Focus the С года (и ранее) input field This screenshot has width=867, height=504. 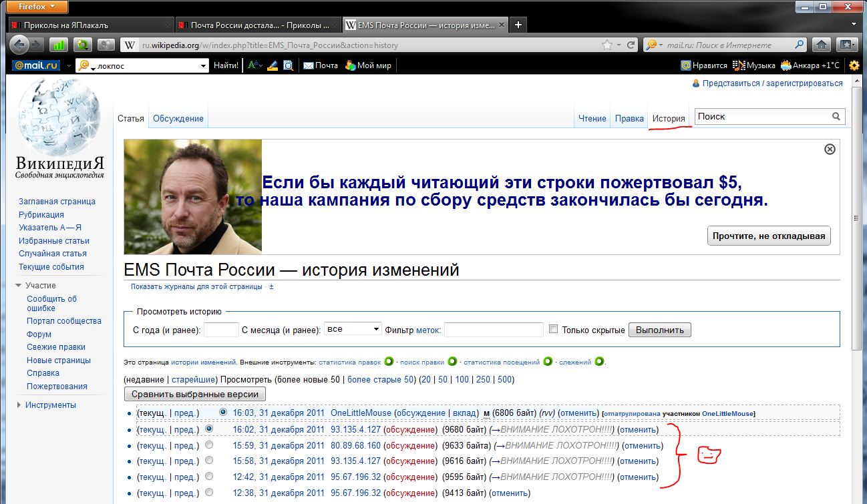221,330
